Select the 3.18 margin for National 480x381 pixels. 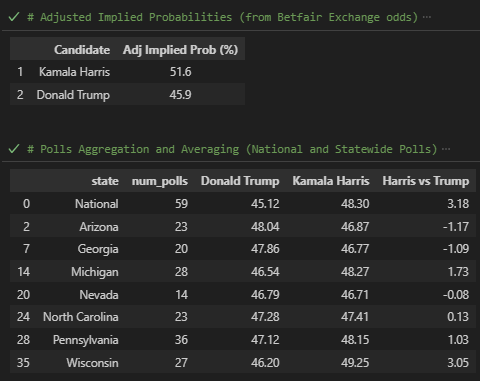point(458,204)
